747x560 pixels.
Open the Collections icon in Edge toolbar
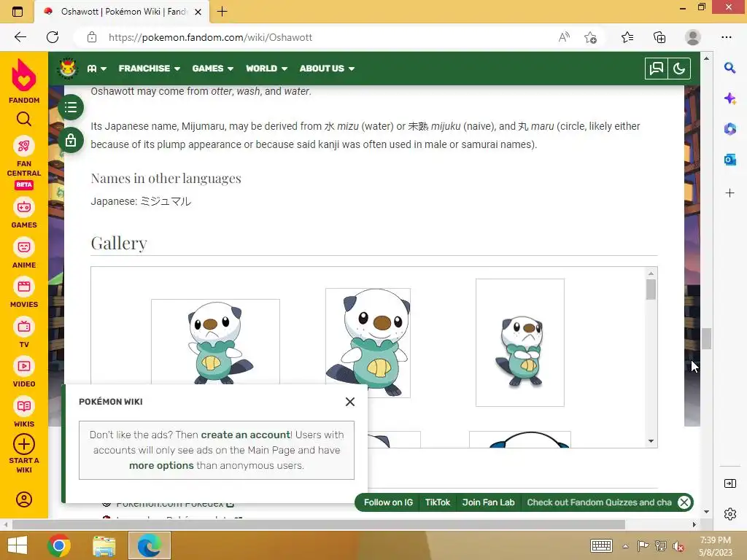coord(659,37)
